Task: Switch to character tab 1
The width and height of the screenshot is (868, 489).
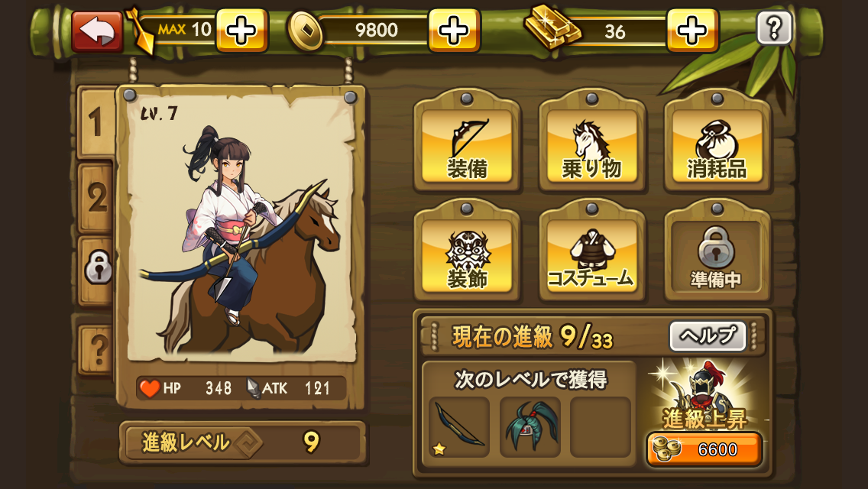Action: coord(96,122)
